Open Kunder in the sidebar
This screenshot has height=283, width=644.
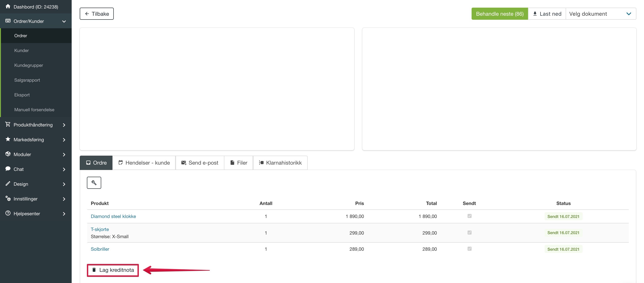(36, 50)
